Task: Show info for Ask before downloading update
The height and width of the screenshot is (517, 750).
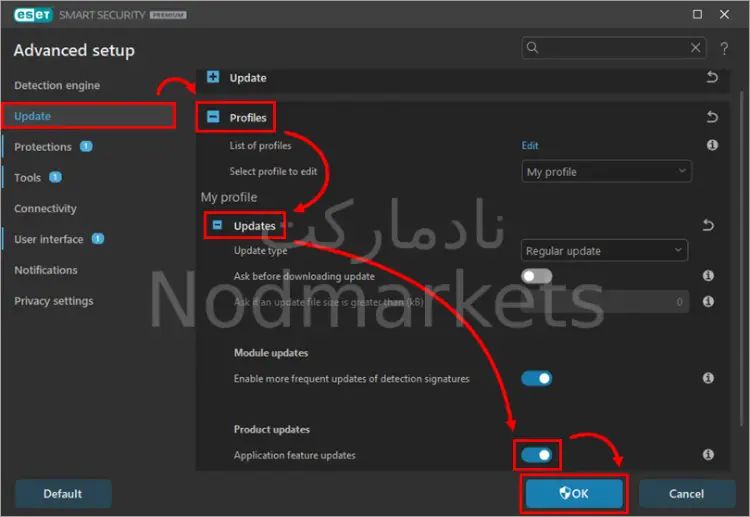Action: 708,275
